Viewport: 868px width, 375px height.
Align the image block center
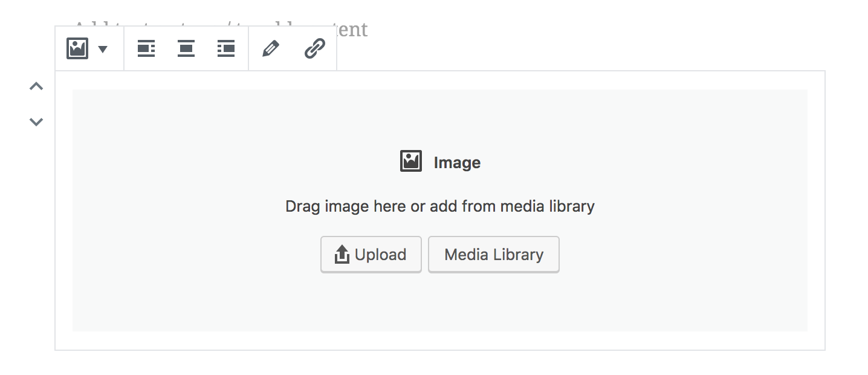pos(186,48)
